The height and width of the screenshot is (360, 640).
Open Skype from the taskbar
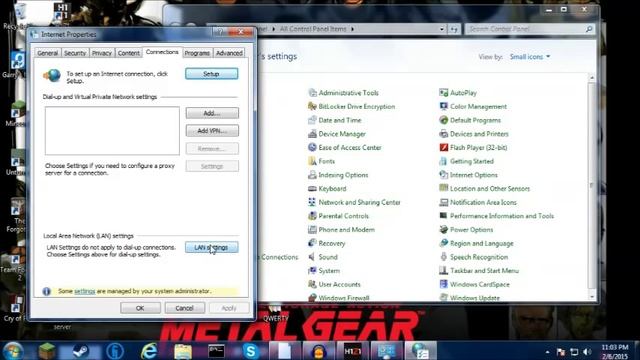tap(251, 351)
